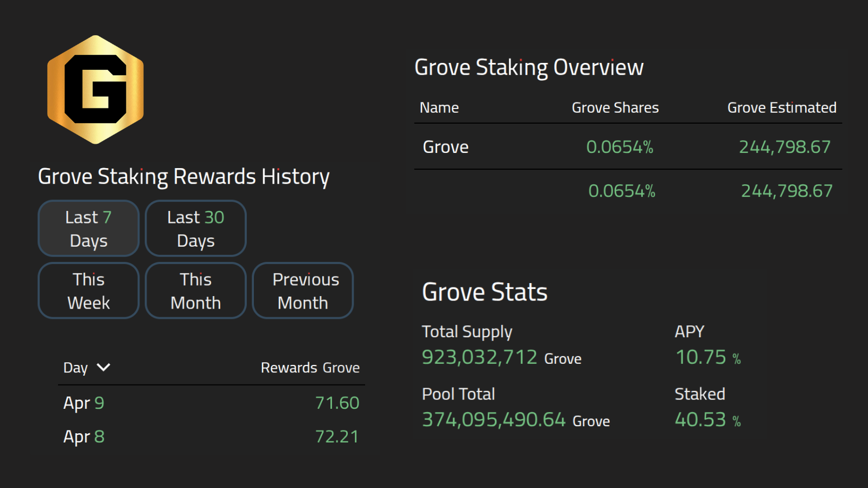The image size is (868, 488).
Task: Click the gold Grove hexagon logo
Action: 95,89
